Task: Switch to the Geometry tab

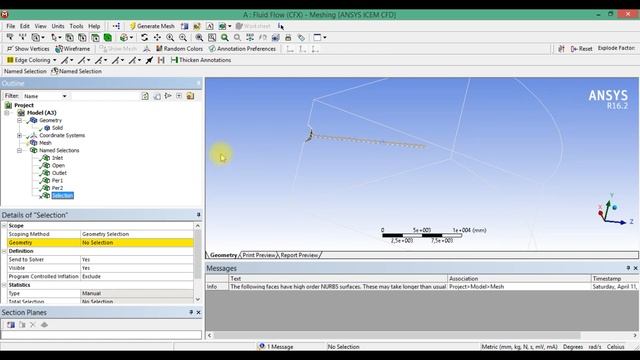Action: [x=223, y=255]
